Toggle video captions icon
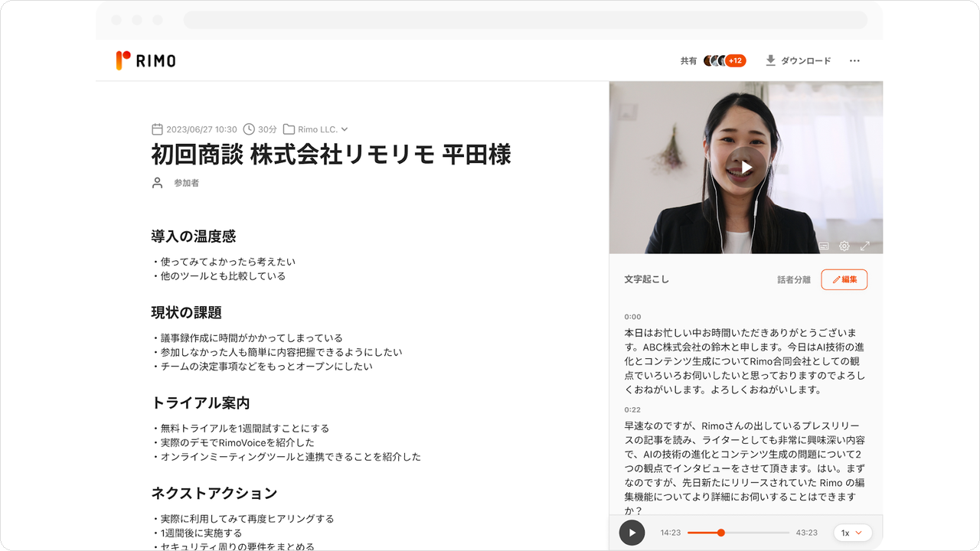Screen dimensions: 980x551 pos(824,246)
